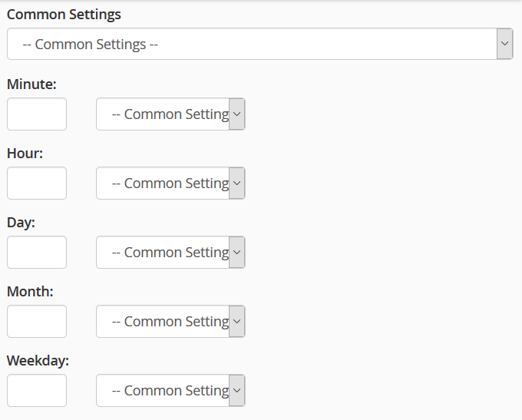The image size is (522, 420).
Task: Focus the Weekday text input box
Action: pos(37,391)
